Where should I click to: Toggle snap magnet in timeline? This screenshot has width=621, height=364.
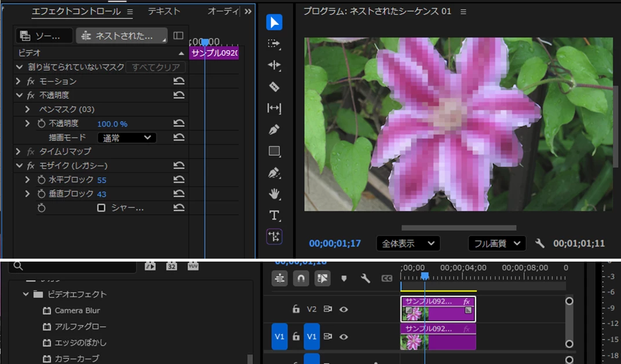tap(301, 278)
